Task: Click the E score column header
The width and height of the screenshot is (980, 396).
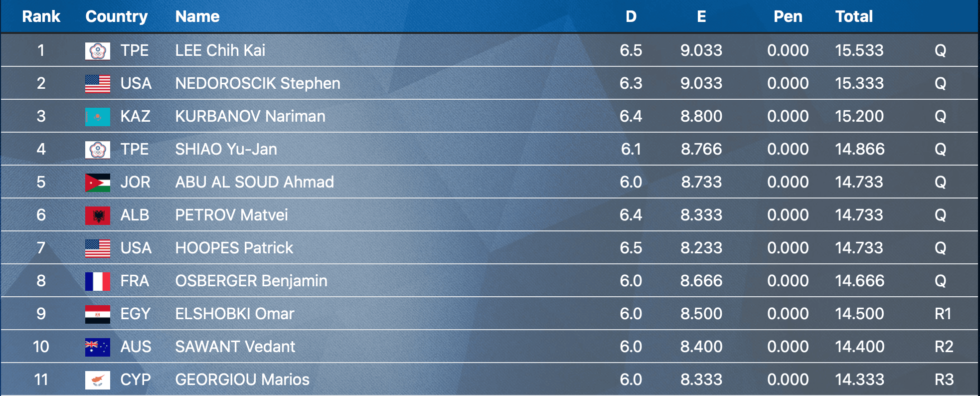Action: point(701,16)
